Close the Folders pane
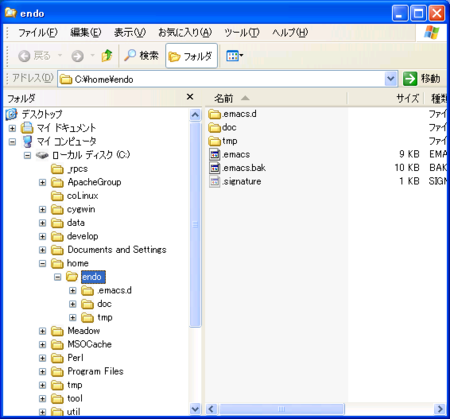 [x=190, y=97]
